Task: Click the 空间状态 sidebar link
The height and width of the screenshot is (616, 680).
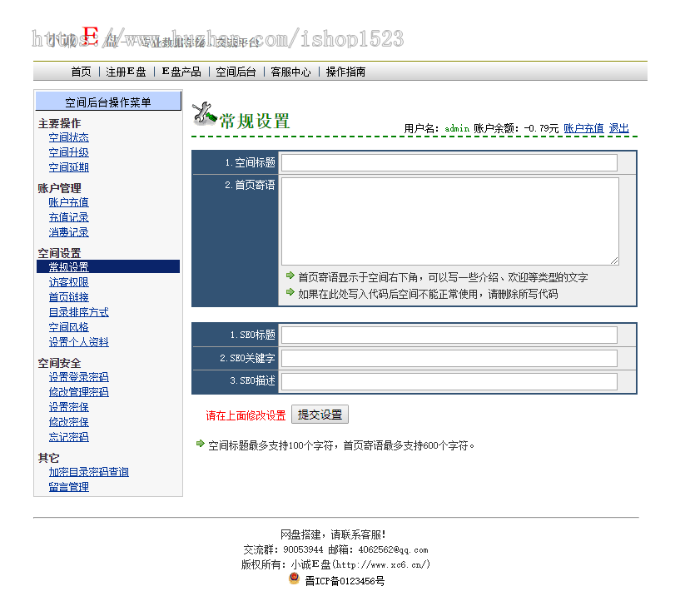Action: [x=68, y=137]
